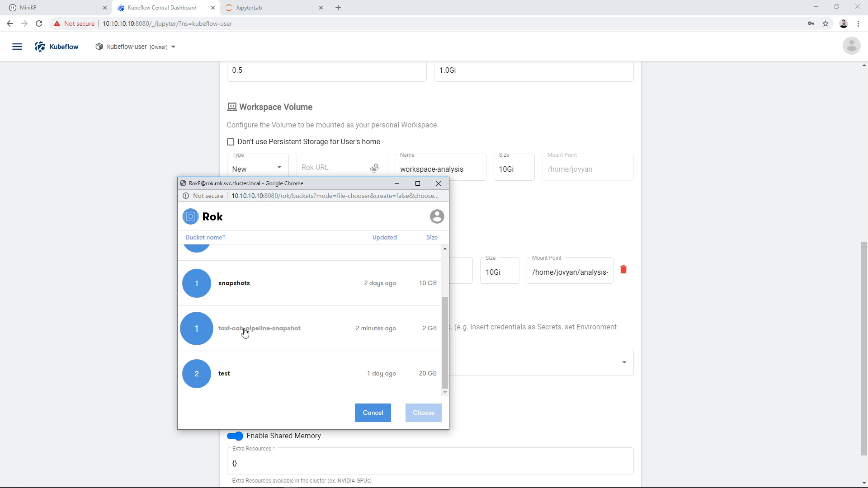Sort buckets by Updated column
The image size is (868, 488).
(385, 237)
